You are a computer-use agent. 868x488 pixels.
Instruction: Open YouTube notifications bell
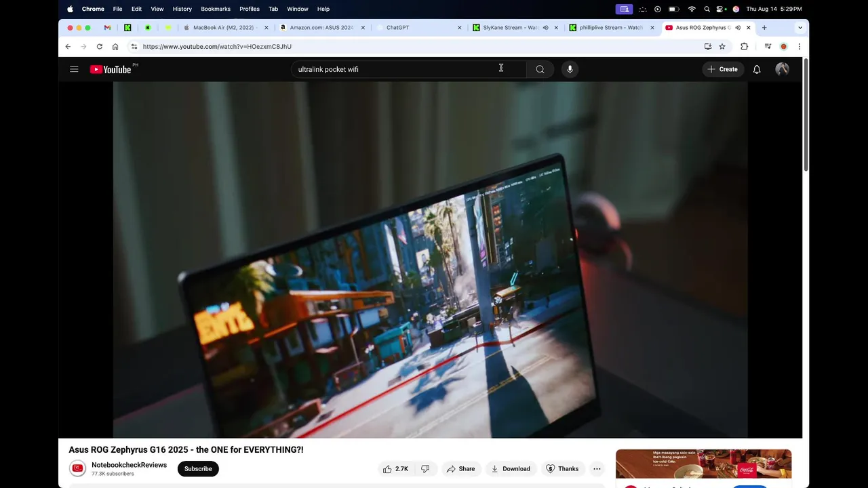(757, 69)
